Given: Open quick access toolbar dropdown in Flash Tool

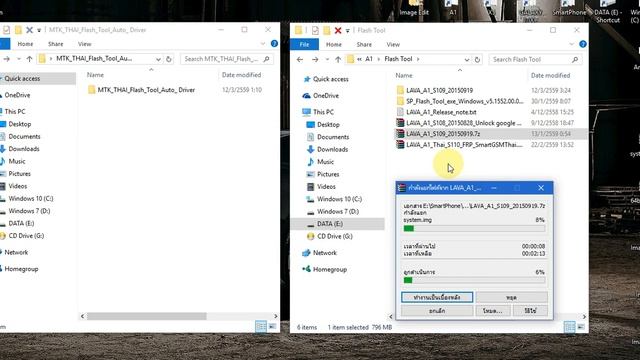Looking at the screenshot, I should (347, 31).
